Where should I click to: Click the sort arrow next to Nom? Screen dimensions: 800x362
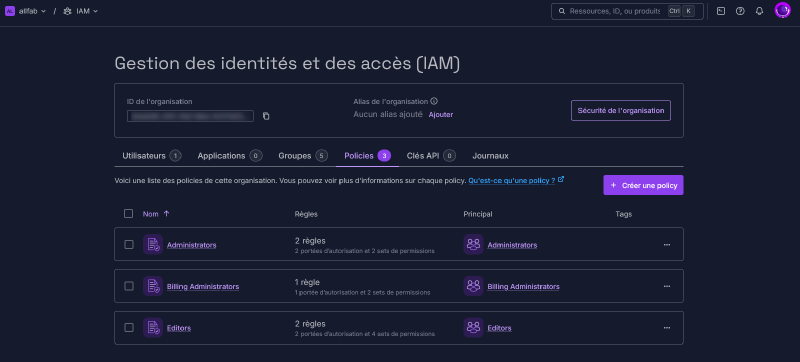(166, 214)
